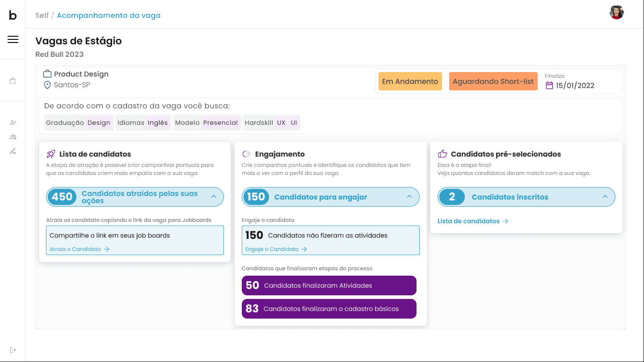Click the logout icon at sidebar bottom
The width and height of the screenshot is (644, 362).
(x=13, y=350)
